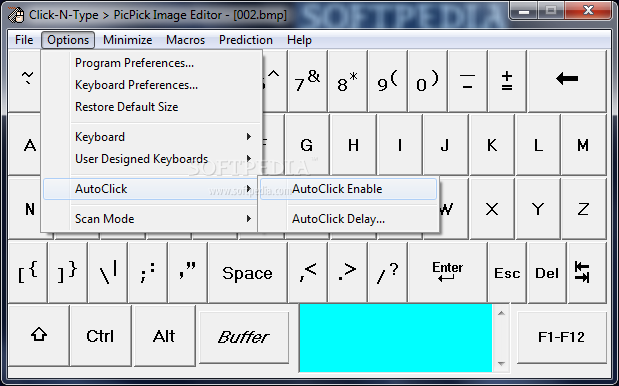Click the 9 left parenthesis key
Screen dimensions: 619x386
(x=388, y=81)
